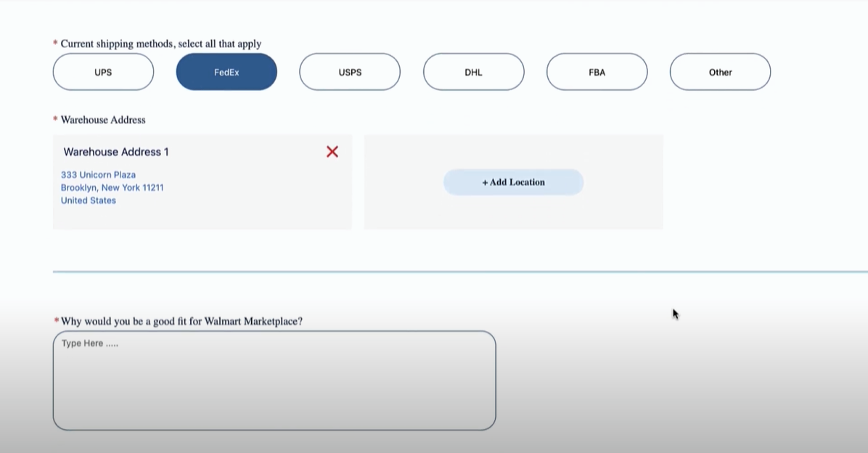Click 'United States' address text
The image size is (868, 453).
coord(89,200)
